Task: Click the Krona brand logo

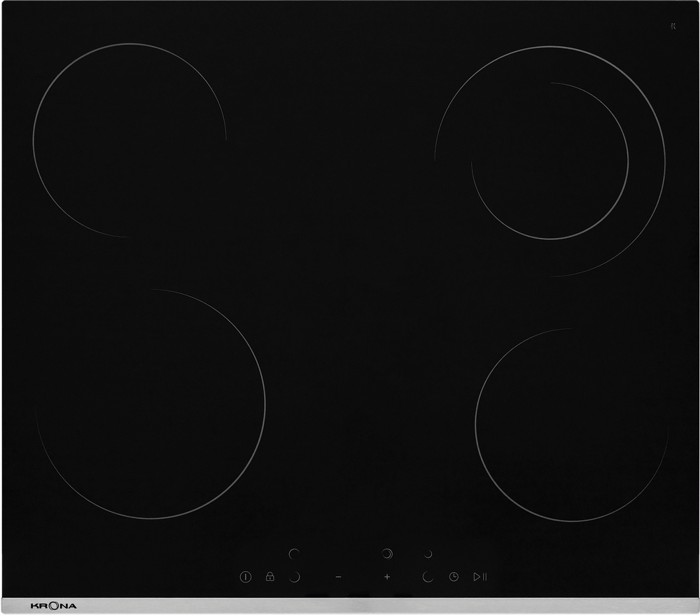Action: pos(54,605)
